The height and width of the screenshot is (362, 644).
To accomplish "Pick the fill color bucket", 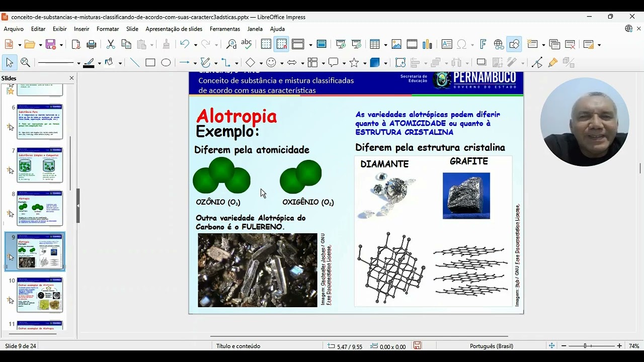I will click(109, 63).
